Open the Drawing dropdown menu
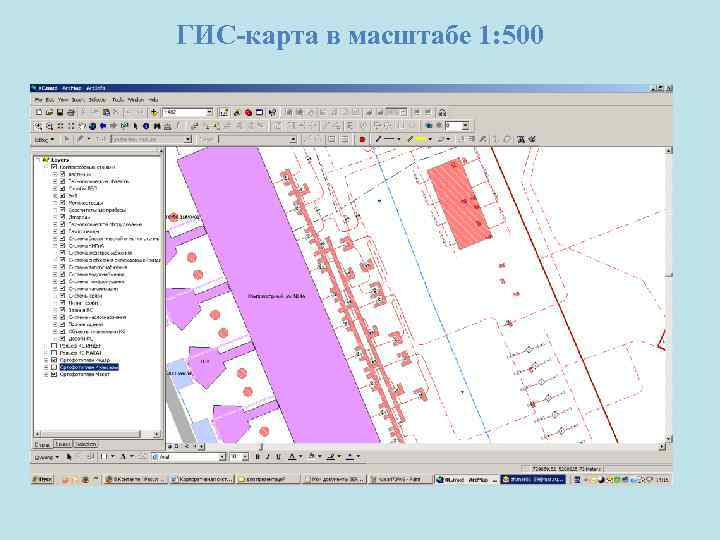Image resolution: width=720 pixels, height=540 pixels. coord(47,457)
